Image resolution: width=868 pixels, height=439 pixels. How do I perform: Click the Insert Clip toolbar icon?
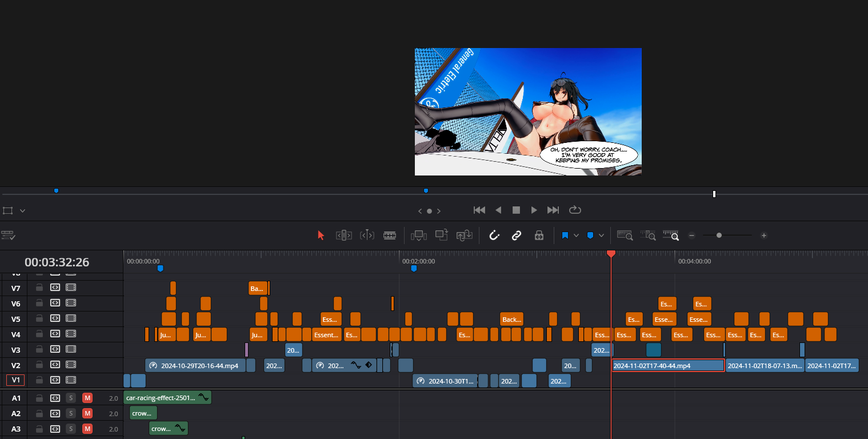tap(419, 236)
